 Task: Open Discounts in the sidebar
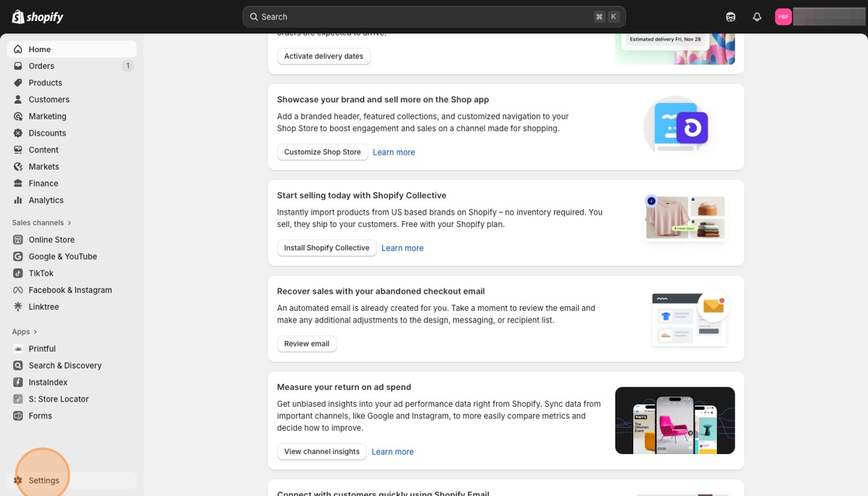coord(72,133)
